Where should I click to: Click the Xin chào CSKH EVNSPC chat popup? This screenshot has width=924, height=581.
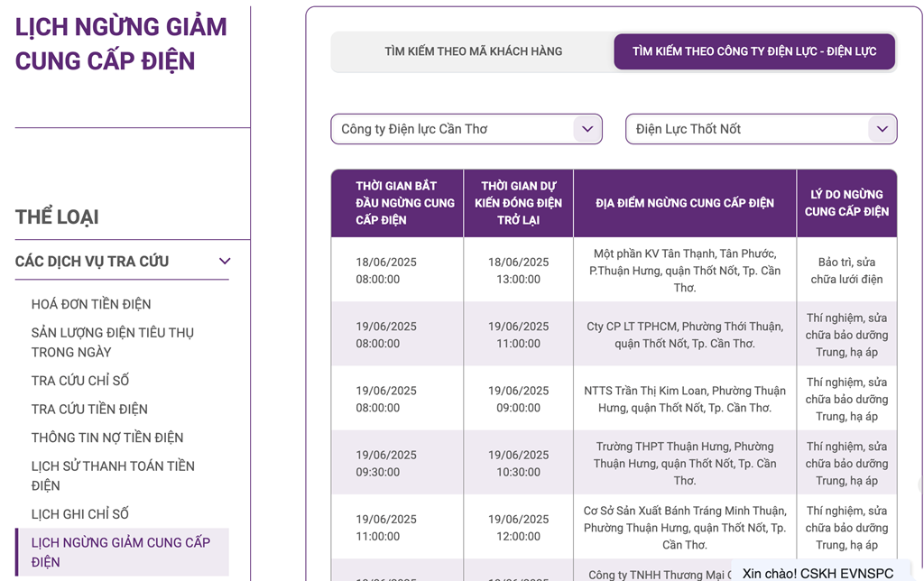818,573
